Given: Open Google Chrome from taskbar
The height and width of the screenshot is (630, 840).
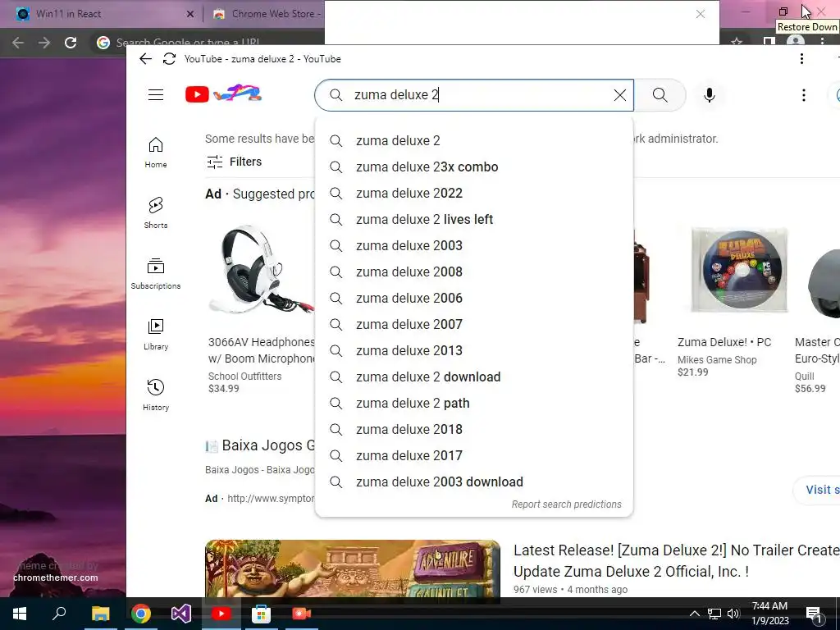Looking at the screenshot, I should point(140,614).
